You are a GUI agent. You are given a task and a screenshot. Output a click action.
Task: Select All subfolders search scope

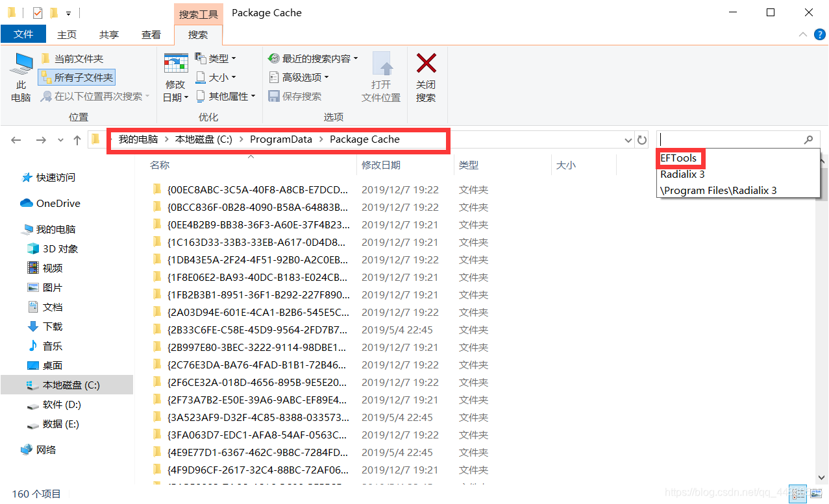click(77, 77)
